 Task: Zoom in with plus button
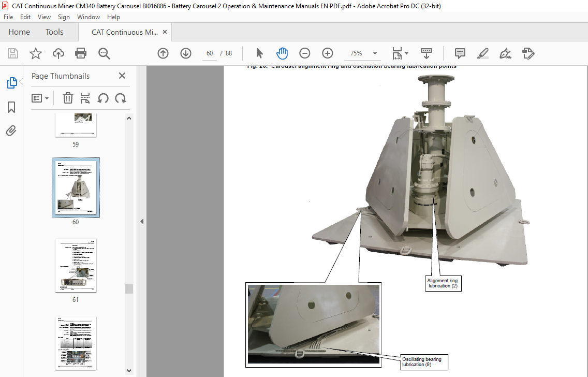coord(327,53)
